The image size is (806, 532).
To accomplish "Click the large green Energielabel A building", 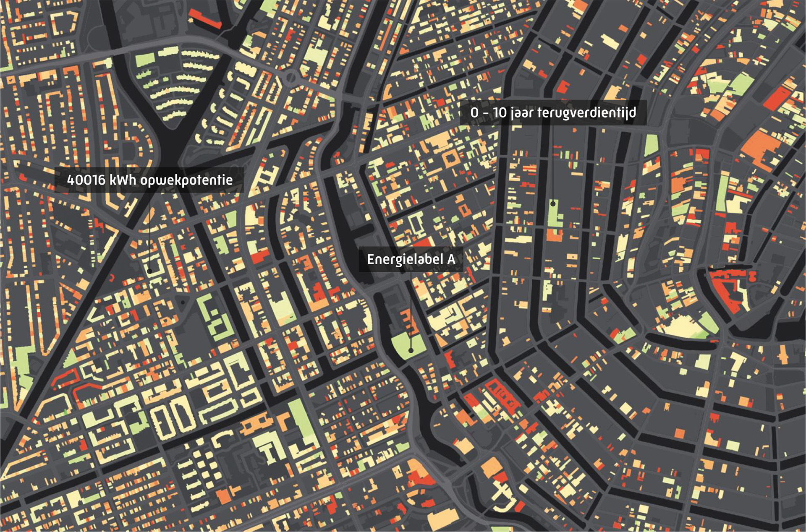I will [x=403, y=345].
